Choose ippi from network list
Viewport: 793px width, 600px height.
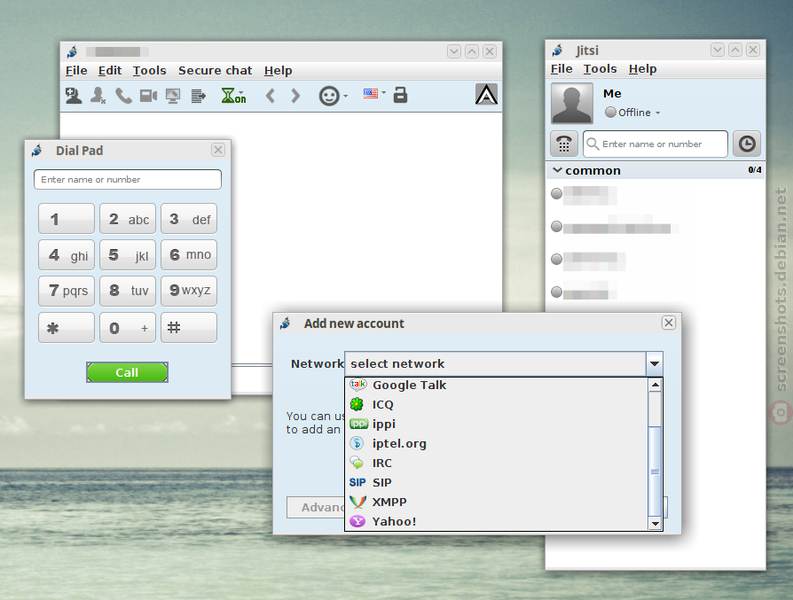[x=496, y=424]
